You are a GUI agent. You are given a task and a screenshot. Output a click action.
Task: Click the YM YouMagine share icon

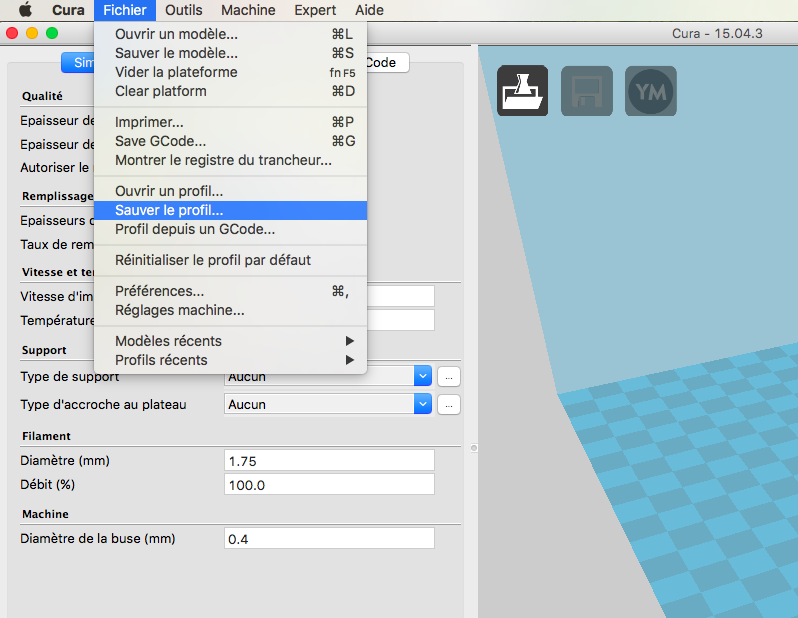click(x=651, y=91)
